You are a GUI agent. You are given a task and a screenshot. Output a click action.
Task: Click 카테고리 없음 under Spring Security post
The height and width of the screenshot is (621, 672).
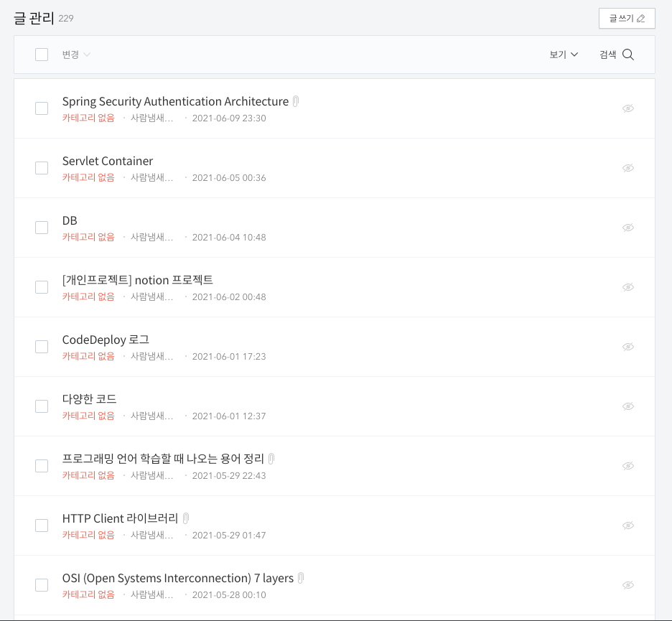(88, 118)
